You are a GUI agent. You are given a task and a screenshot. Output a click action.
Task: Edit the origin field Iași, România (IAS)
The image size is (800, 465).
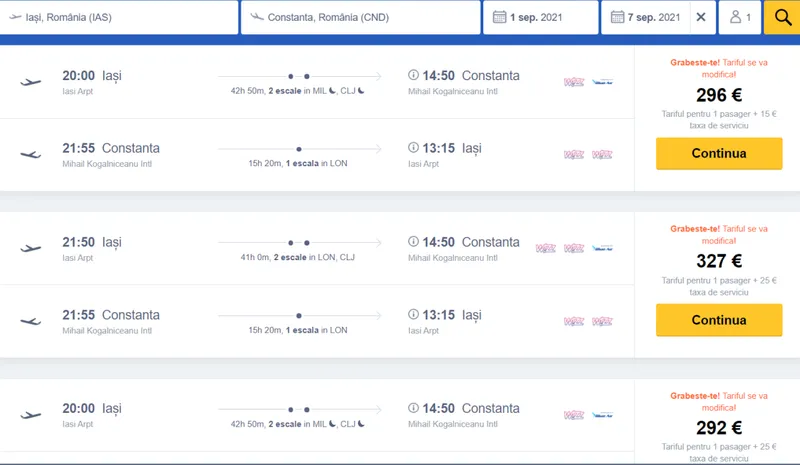click(120, 18)
